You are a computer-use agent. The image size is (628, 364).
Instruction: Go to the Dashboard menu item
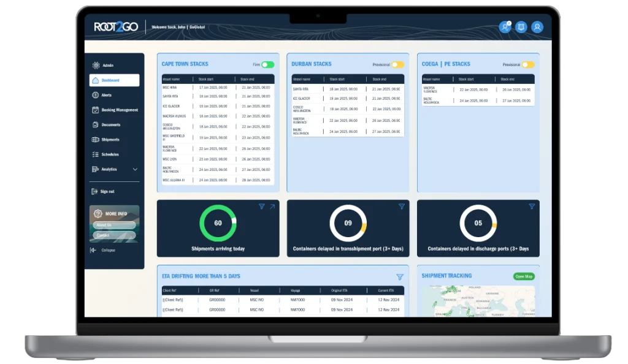[115, 80]
